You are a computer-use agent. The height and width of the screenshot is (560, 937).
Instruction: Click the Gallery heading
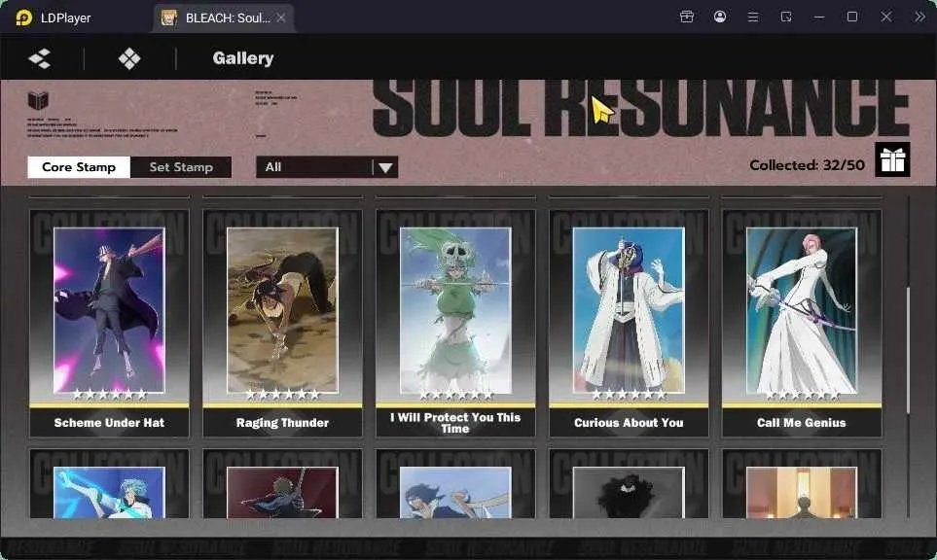243,58
